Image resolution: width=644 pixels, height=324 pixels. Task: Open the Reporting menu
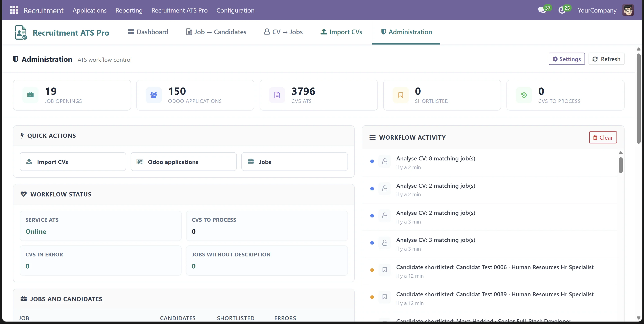[129, 10]
